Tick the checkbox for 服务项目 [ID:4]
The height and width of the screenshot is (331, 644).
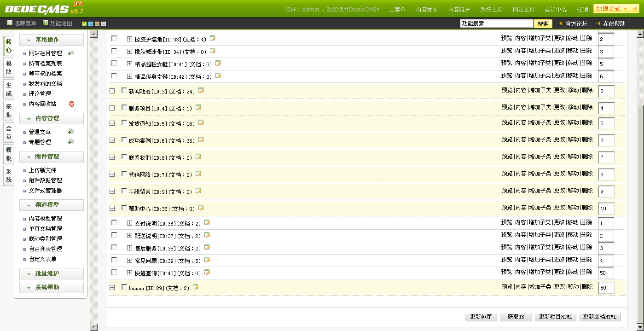124,107
